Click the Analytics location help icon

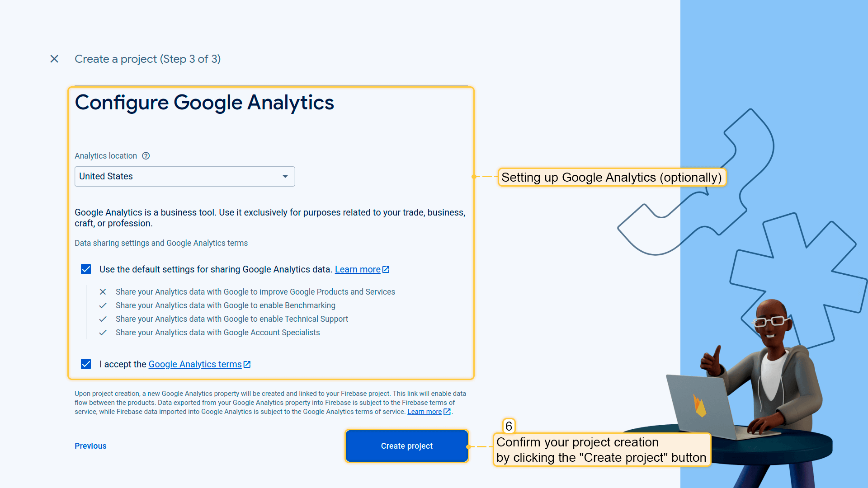[146, 156]
